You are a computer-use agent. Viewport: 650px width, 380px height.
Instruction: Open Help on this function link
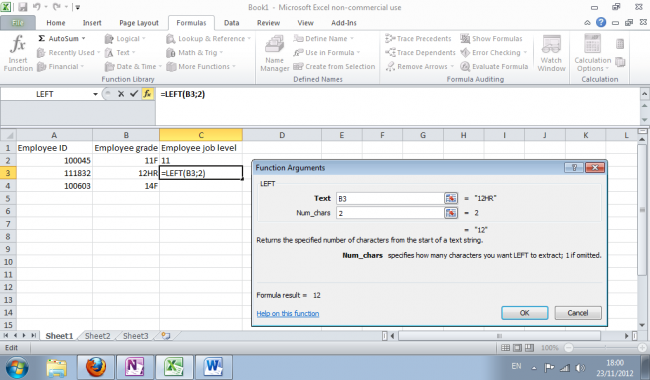288,313
